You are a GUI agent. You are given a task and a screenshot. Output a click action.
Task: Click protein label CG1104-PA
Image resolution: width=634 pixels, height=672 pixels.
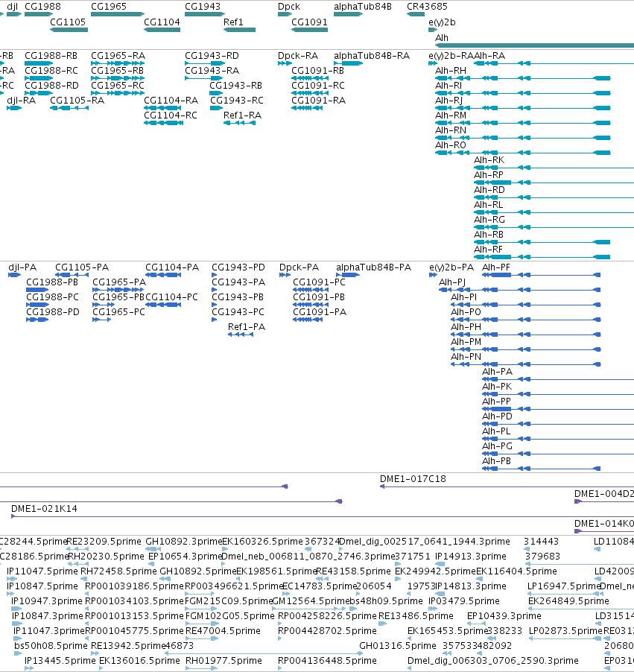pos(172,267)
